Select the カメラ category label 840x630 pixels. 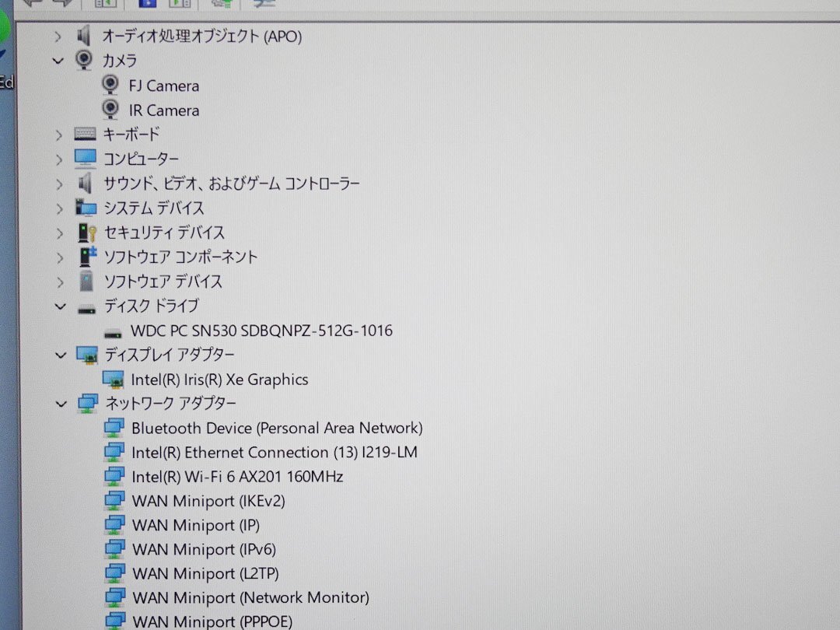click(x=120, y=61)
